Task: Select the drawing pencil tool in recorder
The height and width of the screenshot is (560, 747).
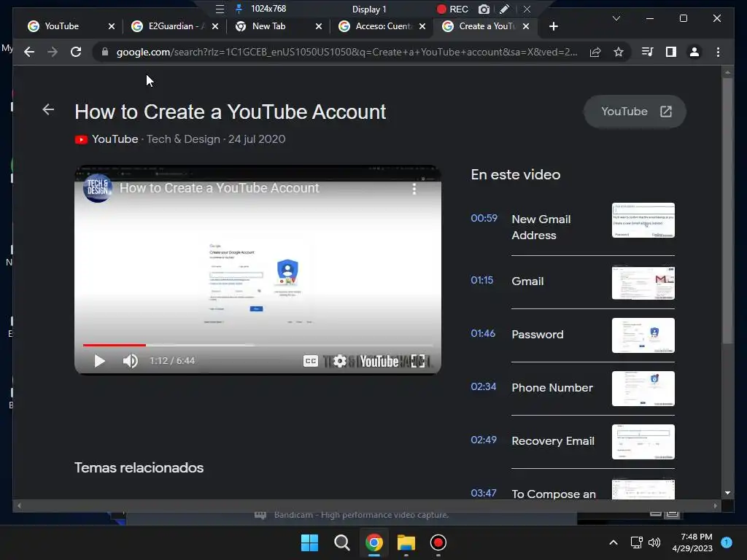Action: tap(505, 9)
